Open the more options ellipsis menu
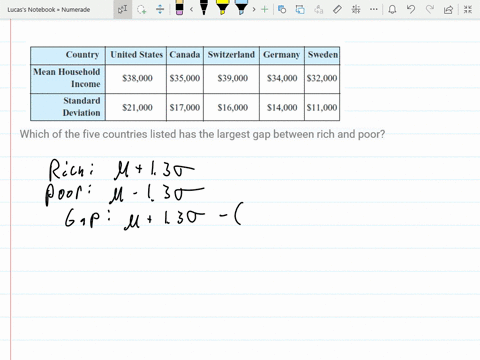The height and width of the screenshot is (360, 480). 374,9
